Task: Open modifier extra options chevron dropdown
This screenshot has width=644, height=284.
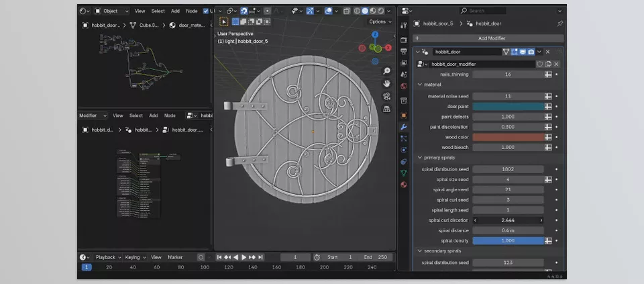Action: (x=539, y=52)
